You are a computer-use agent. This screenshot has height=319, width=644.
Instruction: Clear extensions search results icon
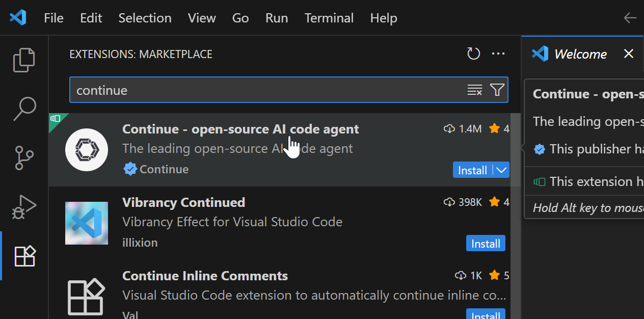(474, 90)
